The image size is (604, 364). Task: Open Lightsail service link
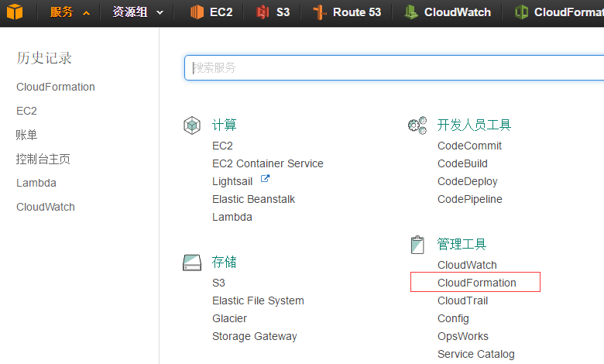(x=232, y=181)
